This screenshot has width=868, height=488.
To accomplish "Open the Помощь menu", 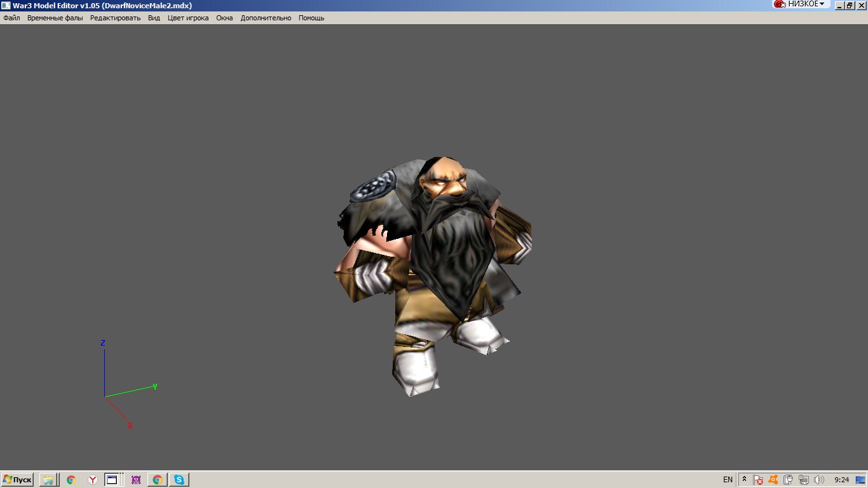I will (x=311, y=18).
